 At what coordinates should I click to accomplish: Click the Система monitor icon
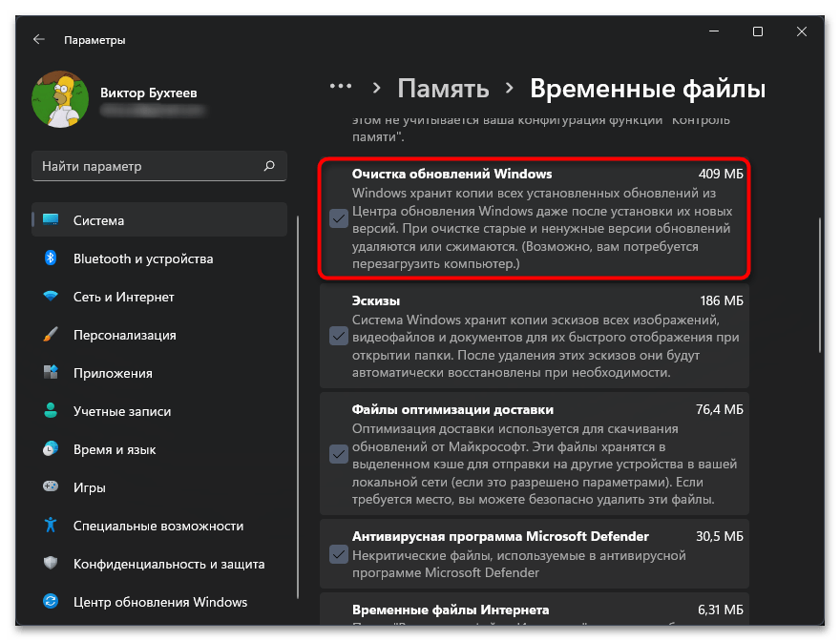tap(51, 219)
